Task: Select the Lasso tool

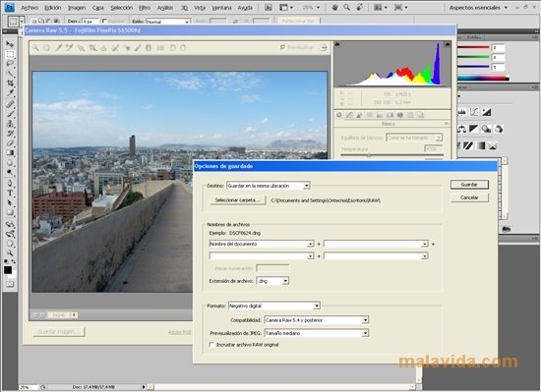Action: click(x=10, y=64)
